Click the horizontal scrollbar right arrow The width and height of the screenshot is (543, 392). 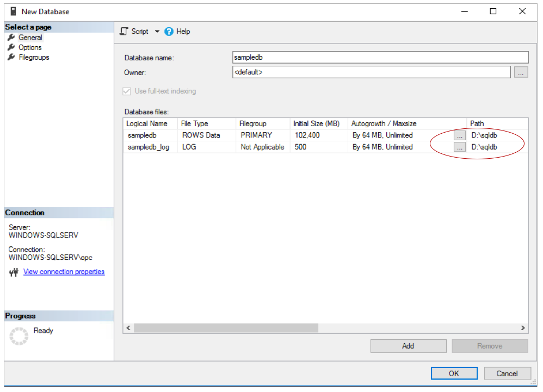pos(523,328)
